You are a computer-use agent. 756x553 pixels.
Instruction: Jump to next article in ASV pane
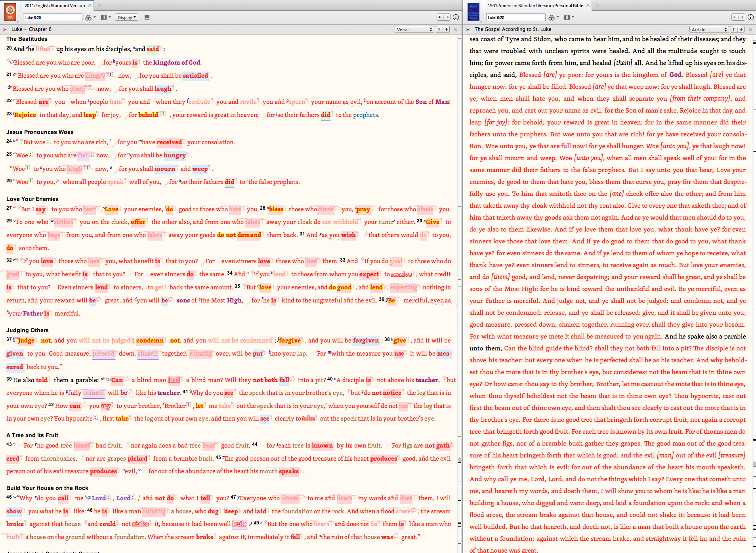pyautogui.click(x=741, y=29)
